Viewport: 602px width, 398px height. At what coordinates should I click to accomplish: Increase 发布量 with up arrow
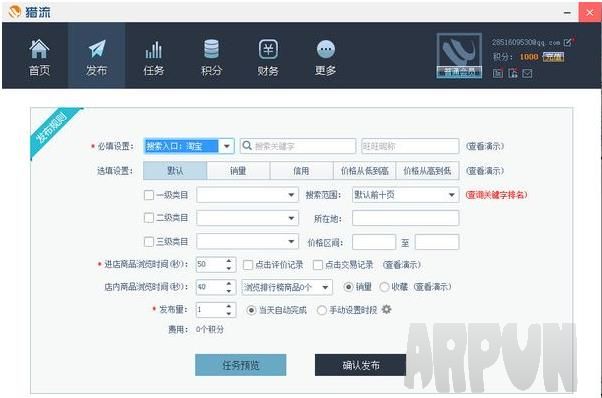[229, 306]
